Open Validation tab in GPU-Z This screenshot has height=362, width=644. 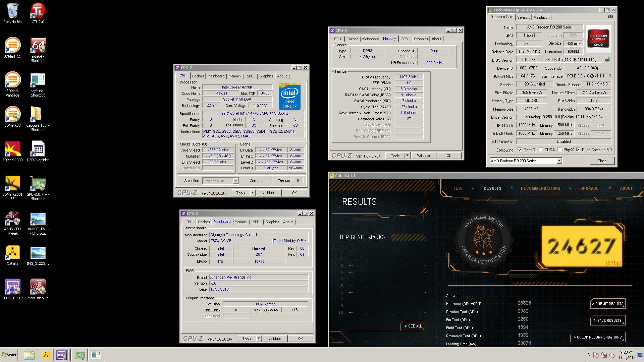[x=542, y=17]
